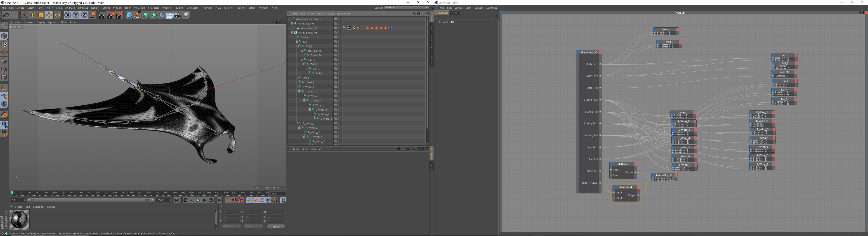Go to the start of animation
The width and height of the screenshot is (868, 236).
(177, 200)
